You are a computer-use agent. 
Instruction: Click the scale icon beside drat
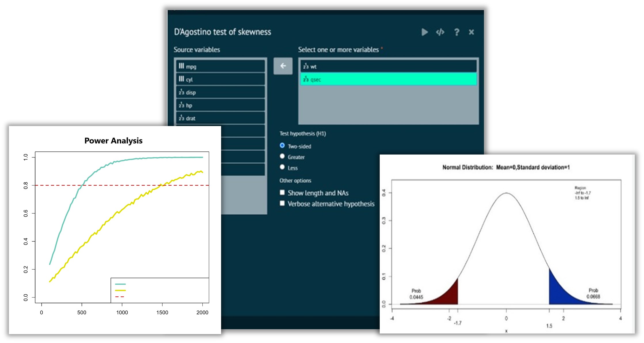pos(181,118)
